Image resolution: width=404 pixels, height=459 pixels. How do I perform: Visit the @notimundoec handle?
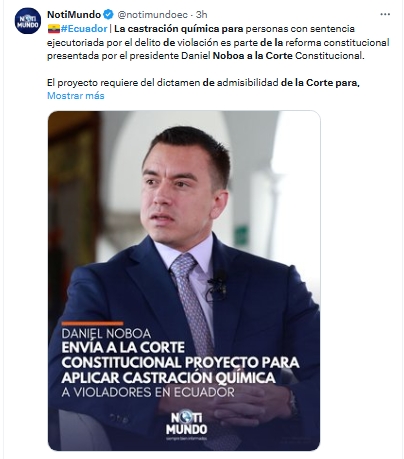coord(153,15)
